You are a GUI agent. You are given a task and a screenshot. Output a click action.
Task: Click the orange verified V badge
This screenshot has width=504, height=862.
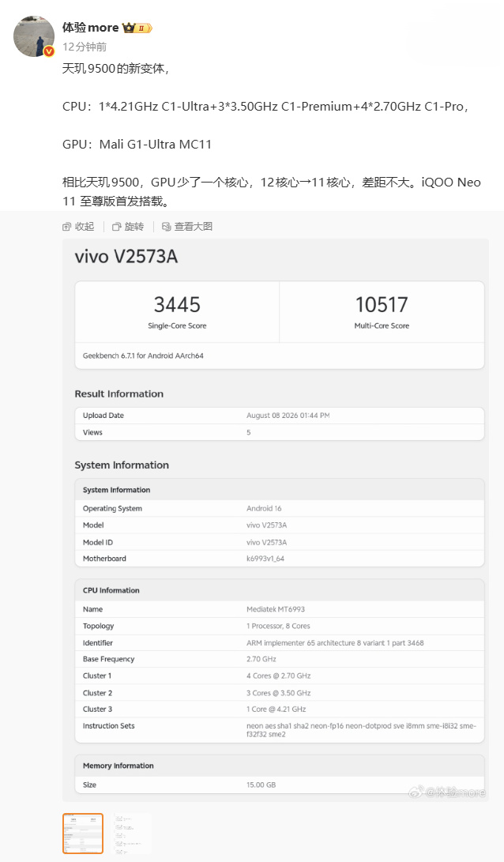49,51
